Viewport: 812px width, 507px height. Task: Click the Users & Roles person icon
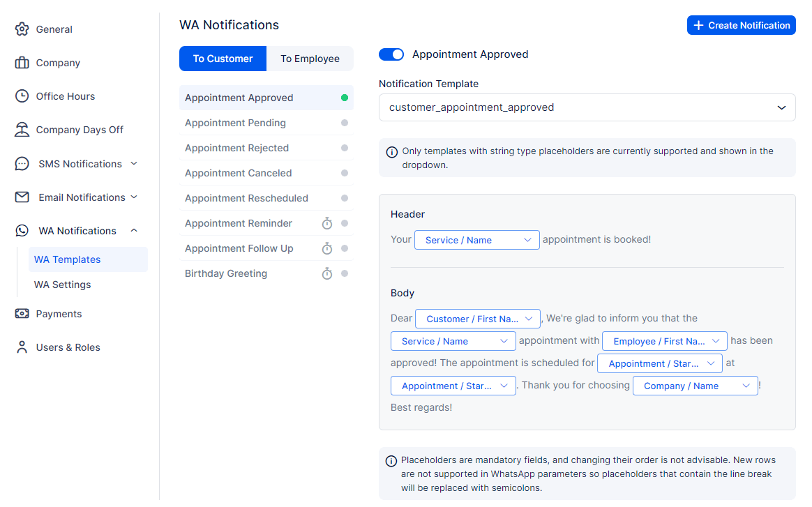tap(22, 347)
